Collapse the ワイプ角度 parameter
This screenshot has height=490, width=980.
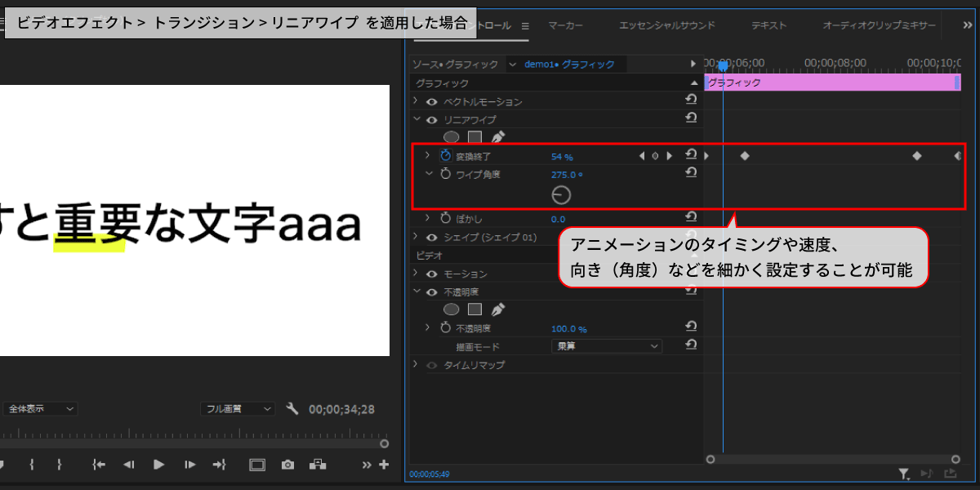pos(427,173)
